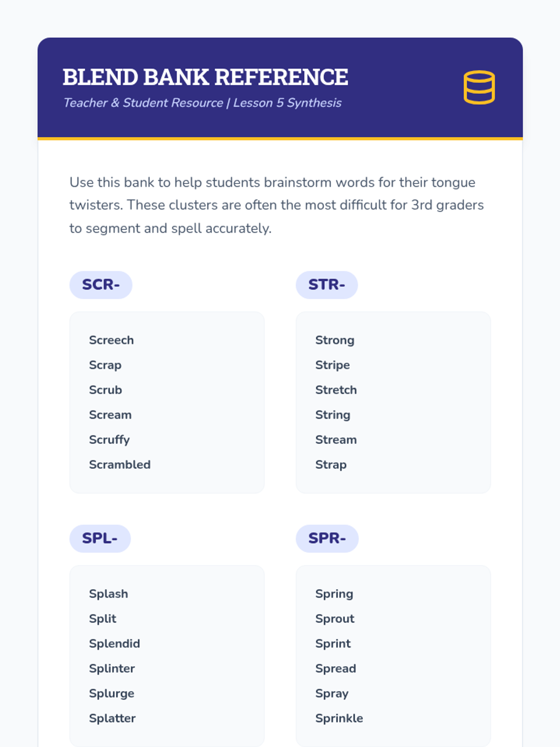The image size is (560, 747).
Task: Click the word Spring
Action: pyautogui.click(x=334, y=594)
